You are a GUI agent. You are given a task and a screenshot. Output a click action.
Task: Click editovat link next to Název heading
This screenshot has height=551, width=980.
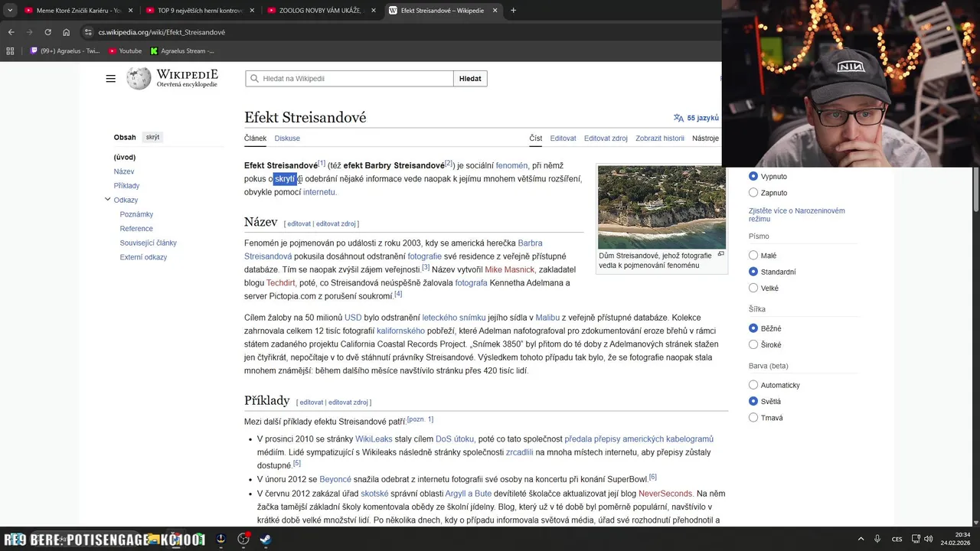click(x=299, y=224)
